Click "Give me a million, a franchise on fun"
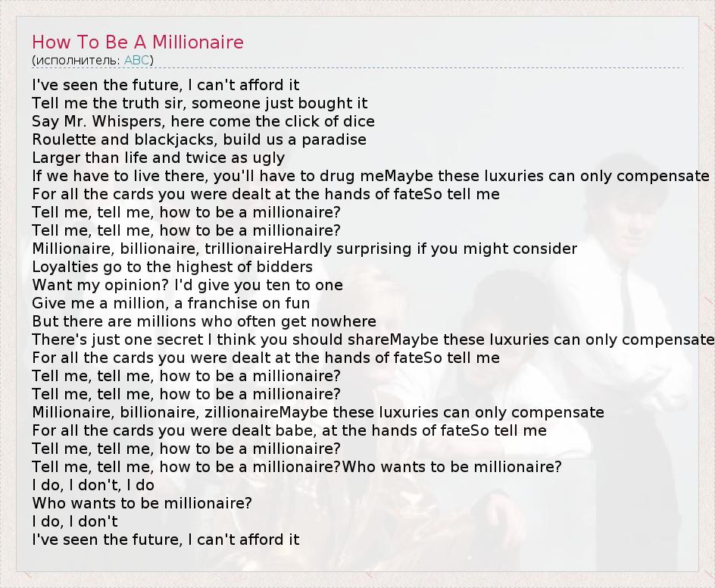Screen dimensions: 715x588 [x=170, y=303]
